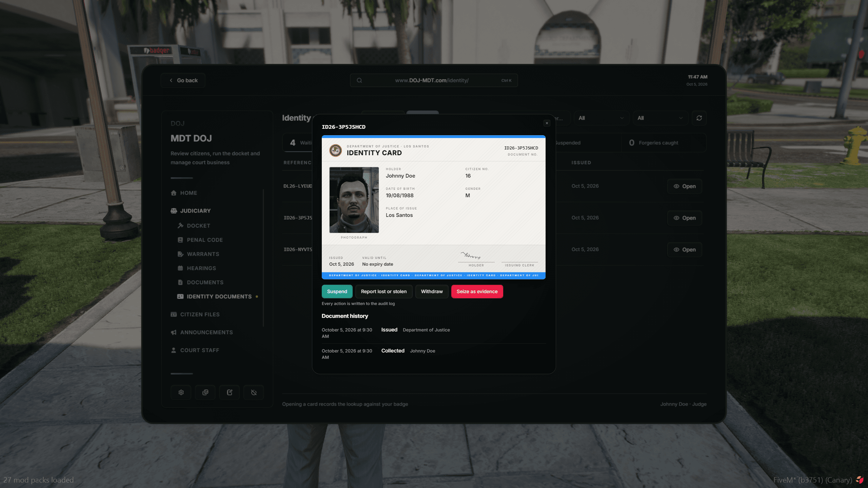The height and width of the screenshot is (488, 868).
Task: Close the identity card dialog
Action: (x=547, y=123)
